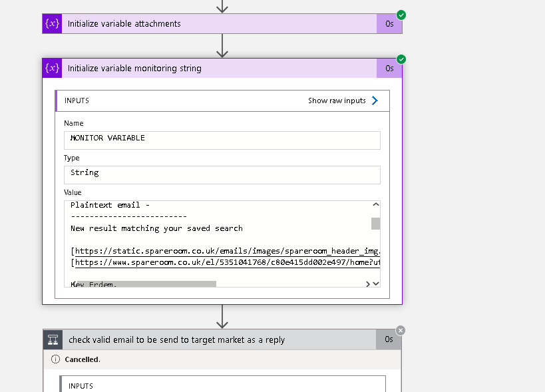This screenshot has height=392, width=545.
Task: Click the 0s duration on attachments step
Action: coord(389,24)
